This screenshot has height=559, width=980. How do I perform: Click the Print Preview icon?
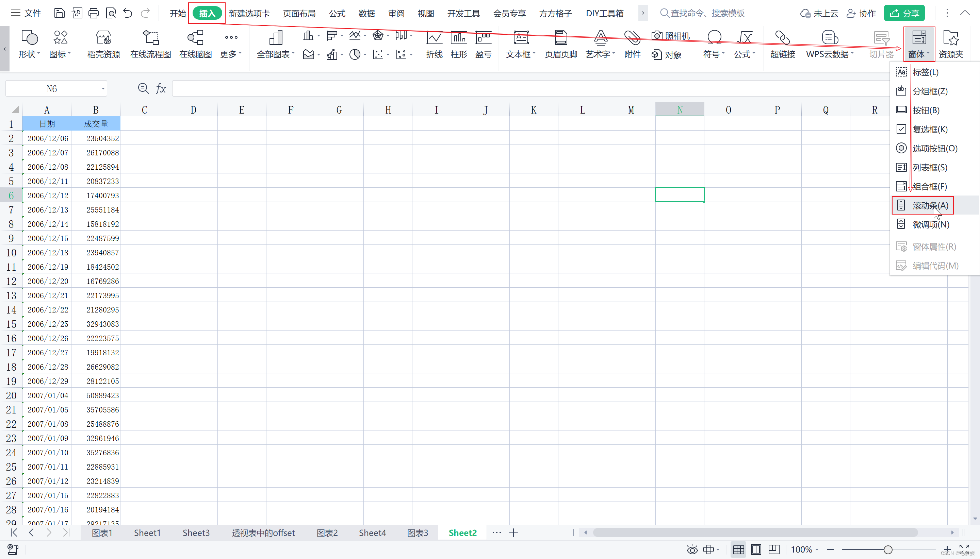111,14
